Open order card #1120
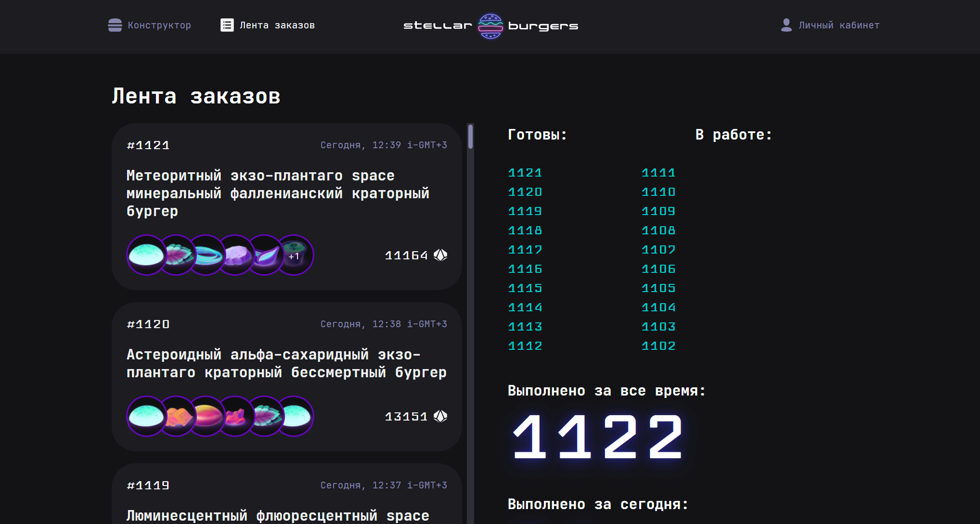The image size is (980, 524). 287,377
